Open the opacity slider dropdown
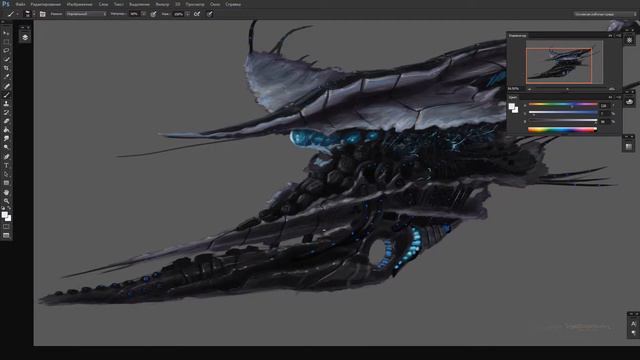 [143, 14]
